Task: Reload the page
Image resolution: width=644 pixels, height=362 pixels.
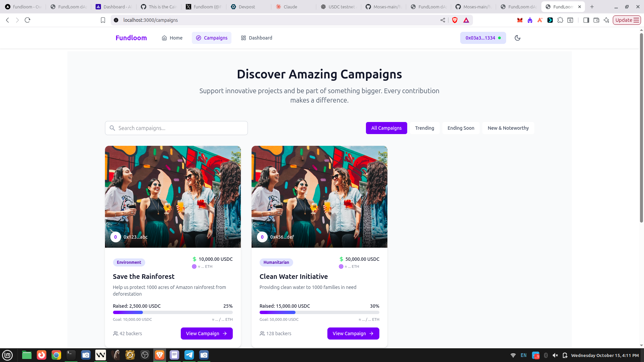Action: coord(28,20)
